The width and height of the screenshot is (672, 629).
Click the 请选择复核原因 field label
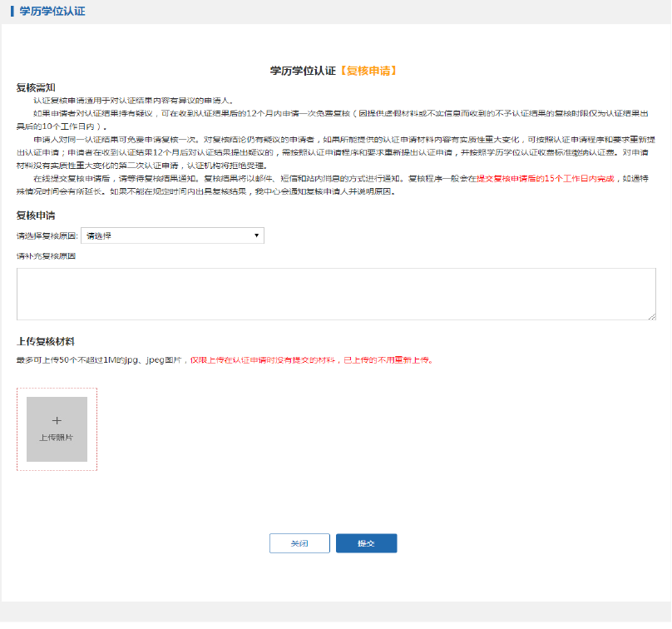click(x=47, y=236)
